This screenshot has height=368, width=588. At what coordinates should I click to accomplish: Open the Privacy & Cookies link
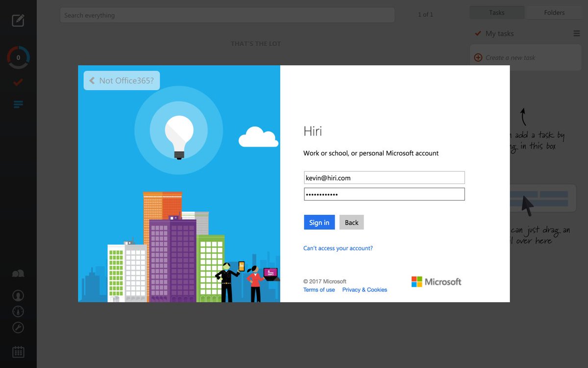365,290
